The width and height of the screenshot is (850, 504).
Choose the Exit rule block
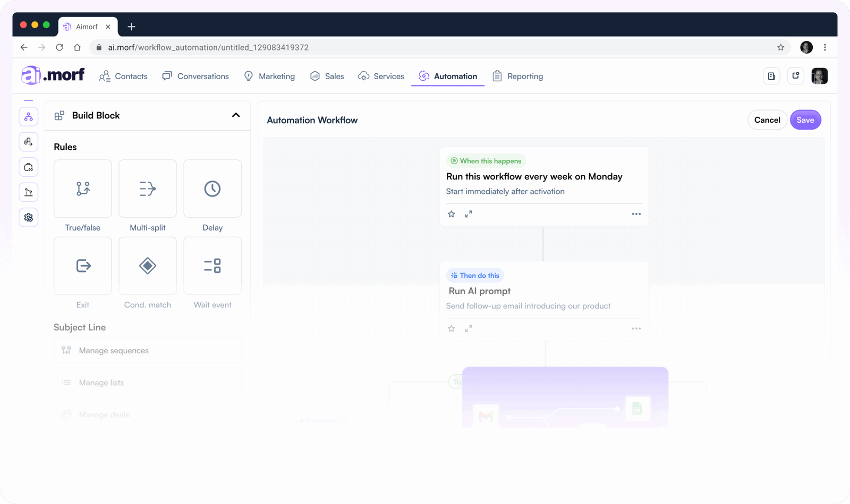point(83,266)
